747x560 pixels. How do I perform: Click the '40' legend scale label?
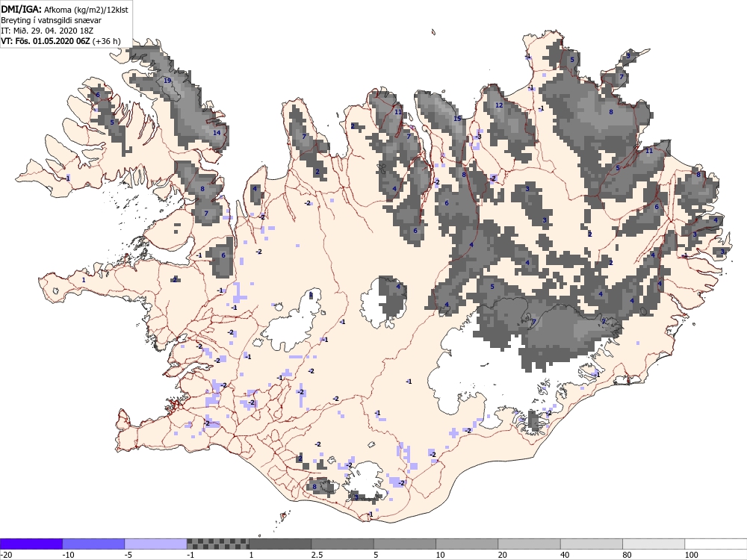click(x=565, y=555)
